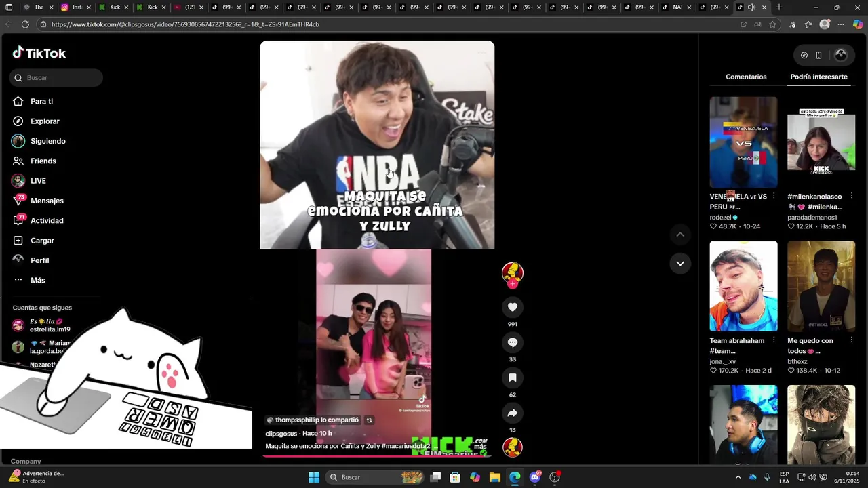Screen dimensions: 868x488
Task: Refresh the browser page
Action: tap(25, 24)
